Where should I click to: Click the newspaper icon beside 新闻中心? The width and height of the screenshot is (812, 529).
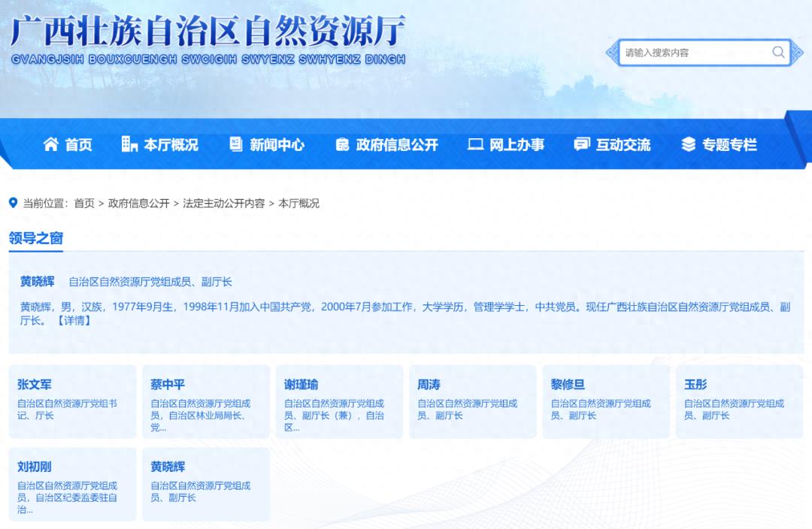tap(236, 144)
